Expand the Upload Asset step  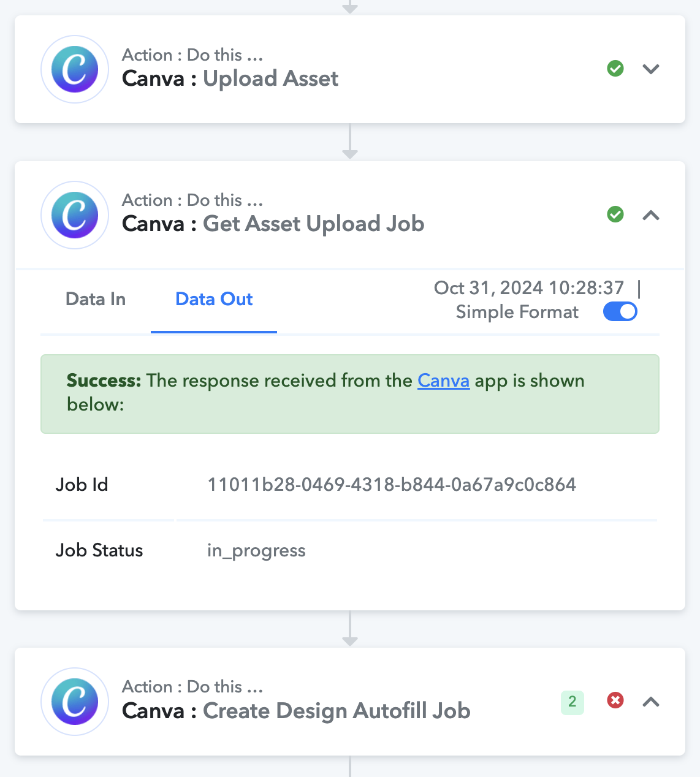[651, 69]
